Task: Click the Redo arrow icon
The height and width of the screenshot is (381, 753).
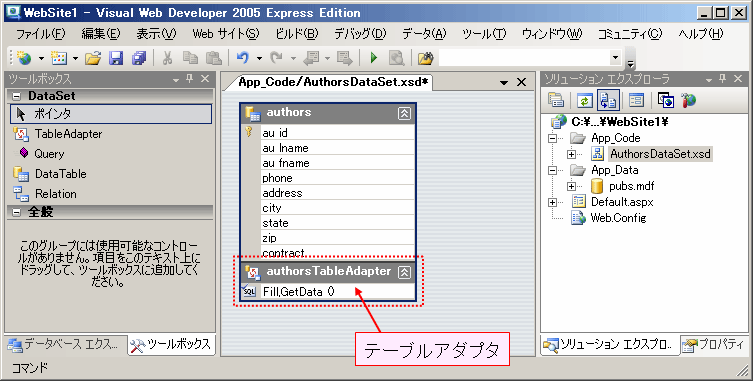Action: point(276,58)
